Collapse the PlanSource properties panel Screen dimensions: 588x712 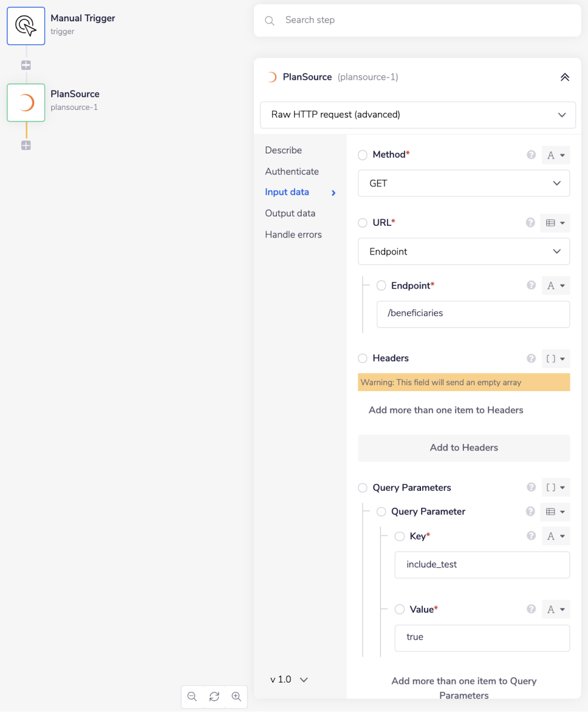click(x=564, y=77)
